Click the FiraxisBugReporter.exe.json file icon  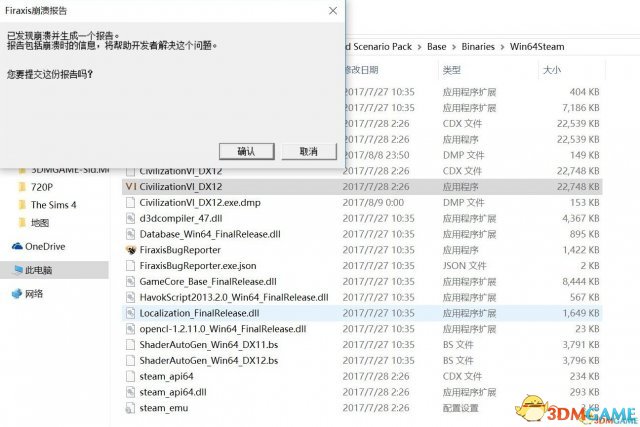pos(131,266)
